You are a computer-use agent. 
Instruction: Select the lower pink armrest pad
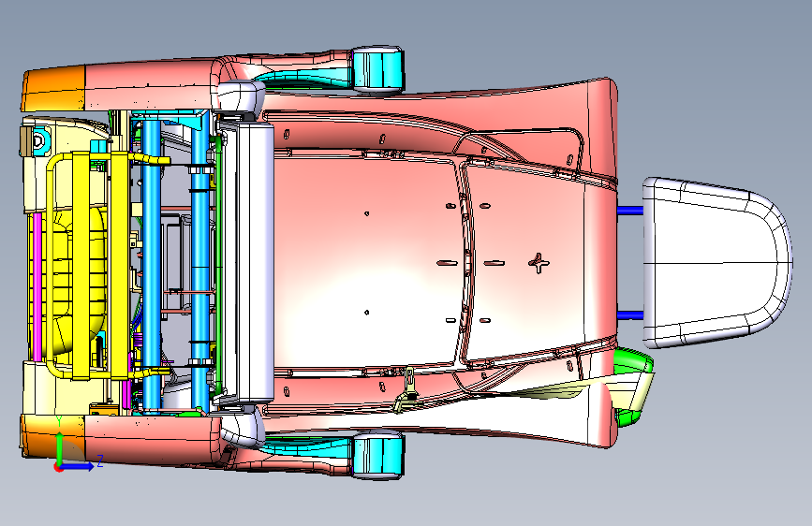[x=153, y=439]
